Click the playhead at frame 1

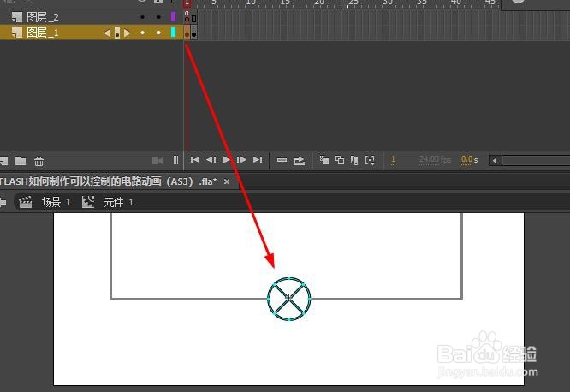tap(187, 3)
